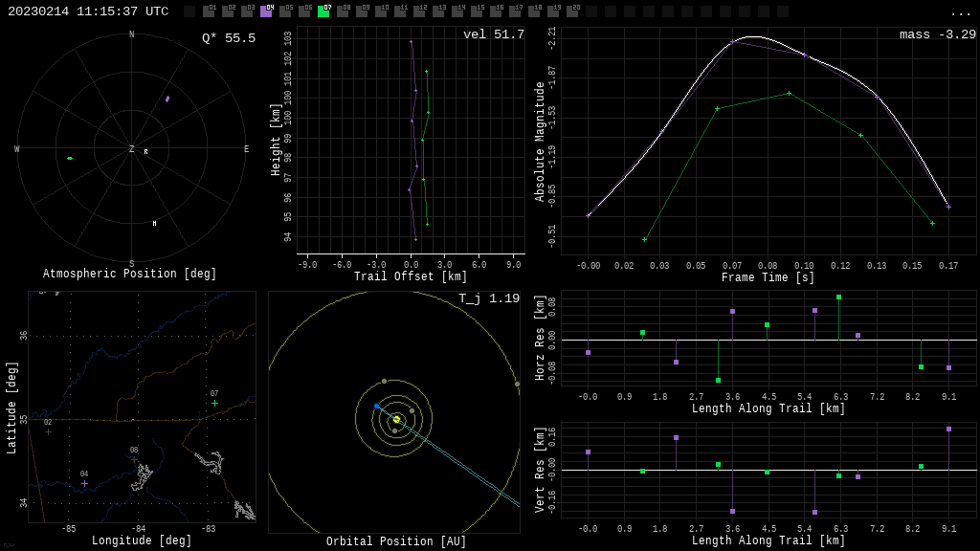Click the T_j 1.19 Tisserand label
Viewport: 980px width, 551px height.
pos(488,298)
